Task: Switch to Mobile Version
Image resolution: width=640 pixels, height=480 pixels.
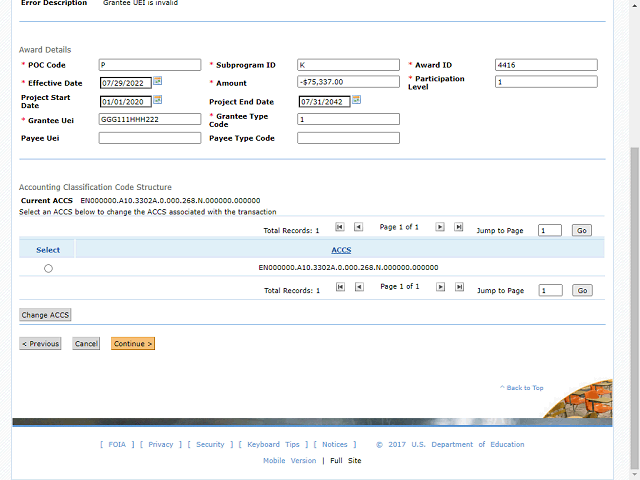Action: click(x=289, y=460)
